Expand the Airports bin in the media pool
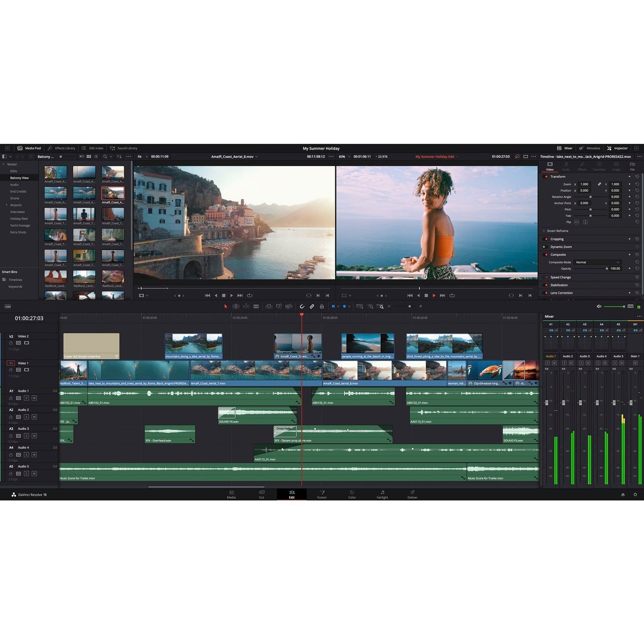 click(x=6, y=205)
